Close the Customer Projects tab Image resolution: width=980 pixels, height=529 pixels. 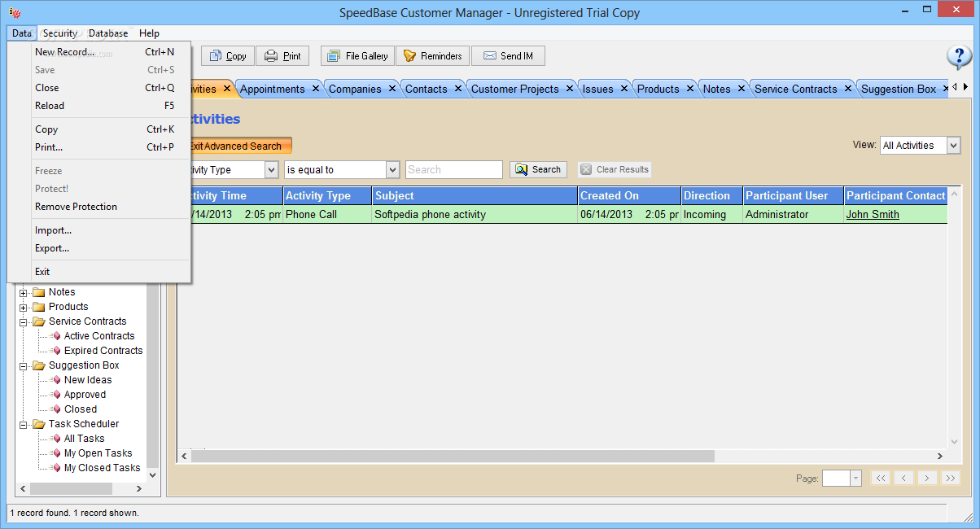click(x=569, y=89)
